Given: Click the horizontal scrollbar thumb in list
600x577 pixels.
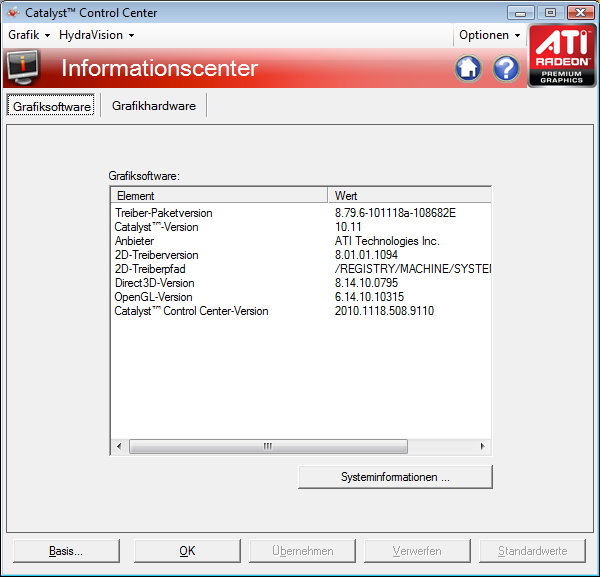Looking at the screenshot, I should [268, 446].
